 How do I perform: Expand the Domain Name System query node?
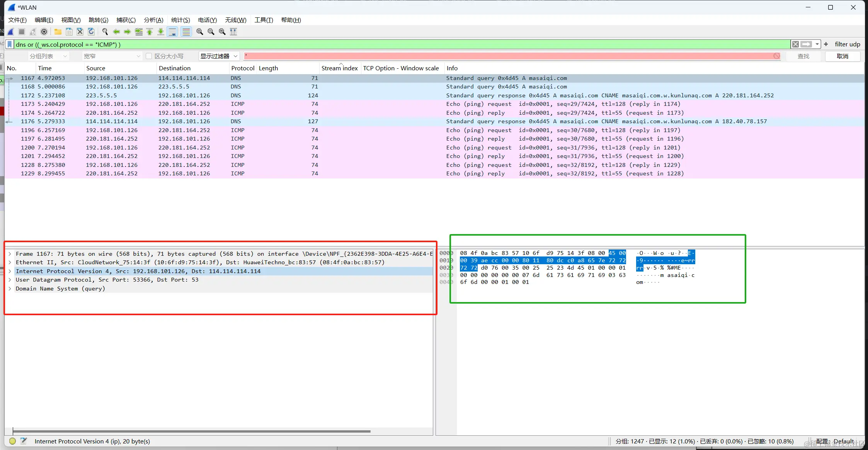click(10, 289)
